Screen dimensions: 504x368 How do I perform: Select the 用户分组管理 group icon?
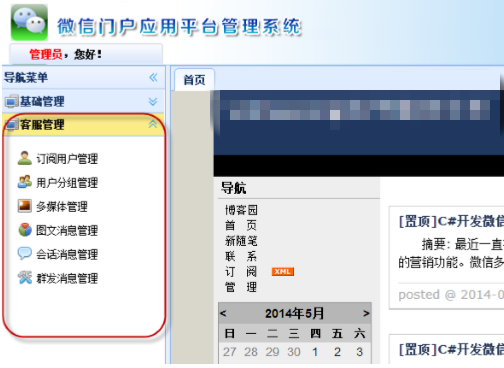(25, 182)
